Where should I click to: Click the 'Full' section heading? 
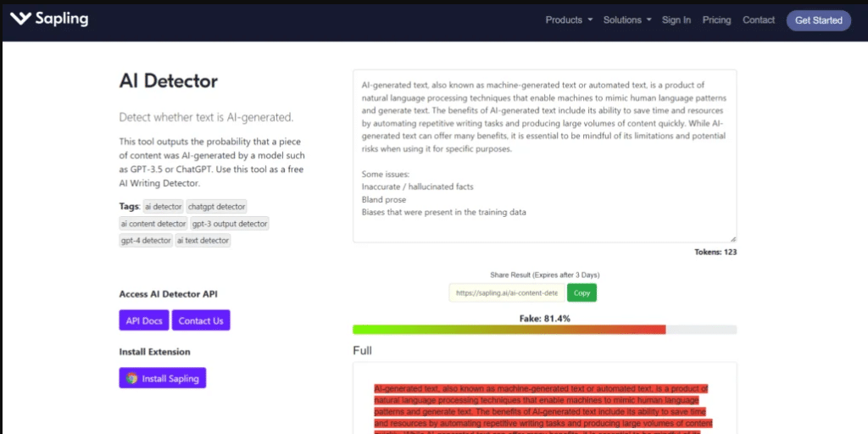click(362, 350)
